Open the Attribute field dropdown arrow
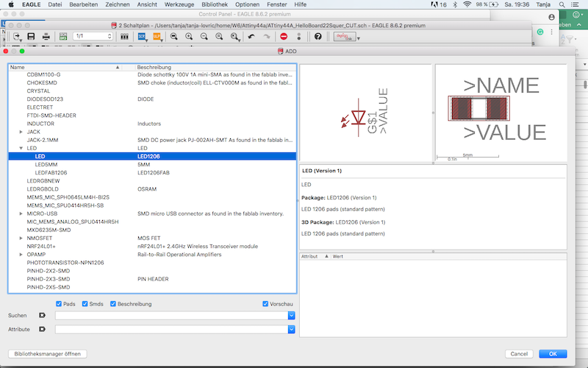 click(291, 329)
